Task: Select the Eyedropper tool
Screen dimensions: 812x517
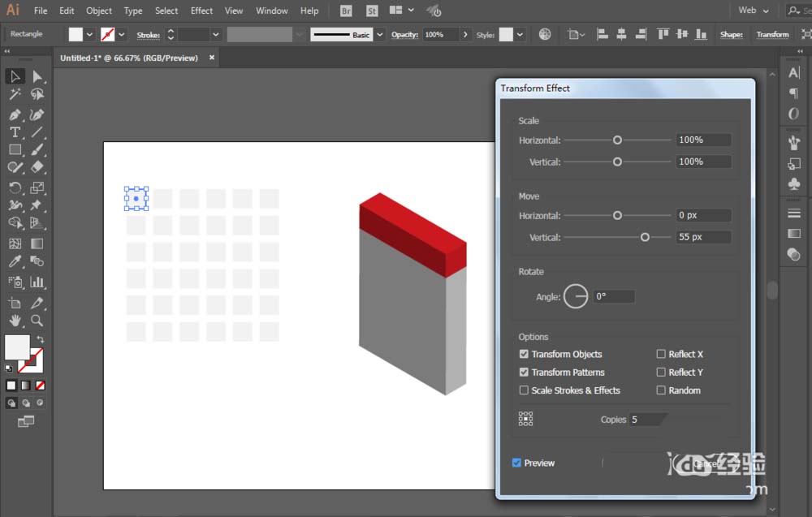Action: [x=15, y=261]
